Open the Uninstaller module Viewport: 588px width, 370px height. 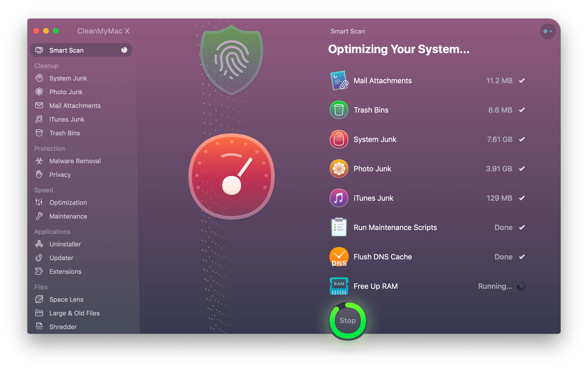pos(65,244)
